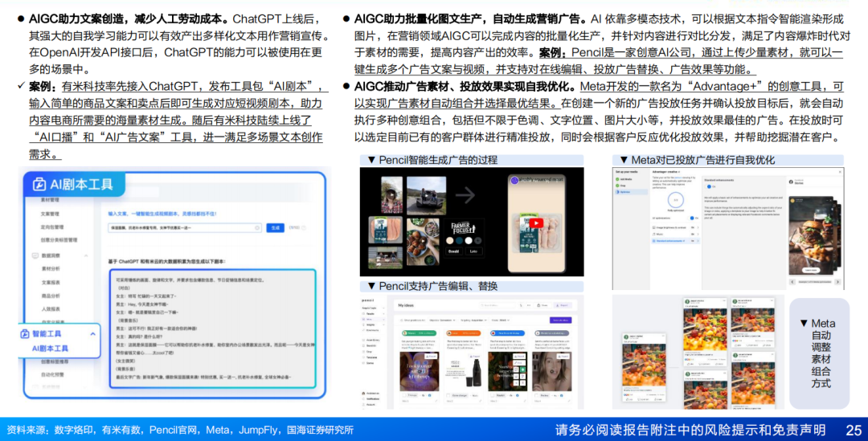Play the woman selfie video thumbnail

click(392, 194)
